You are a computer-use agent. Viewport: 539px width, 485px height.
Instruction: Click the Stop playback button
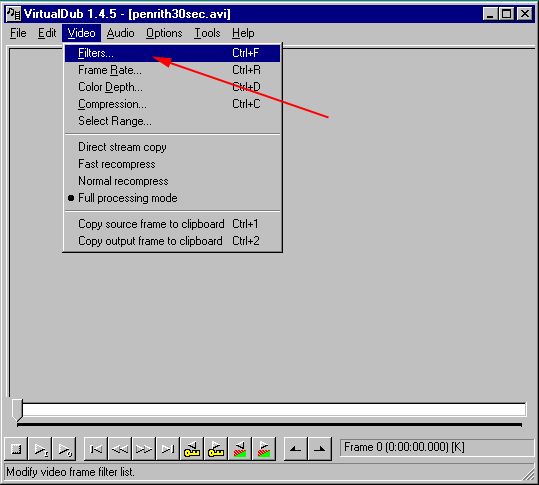pos(16,449)
